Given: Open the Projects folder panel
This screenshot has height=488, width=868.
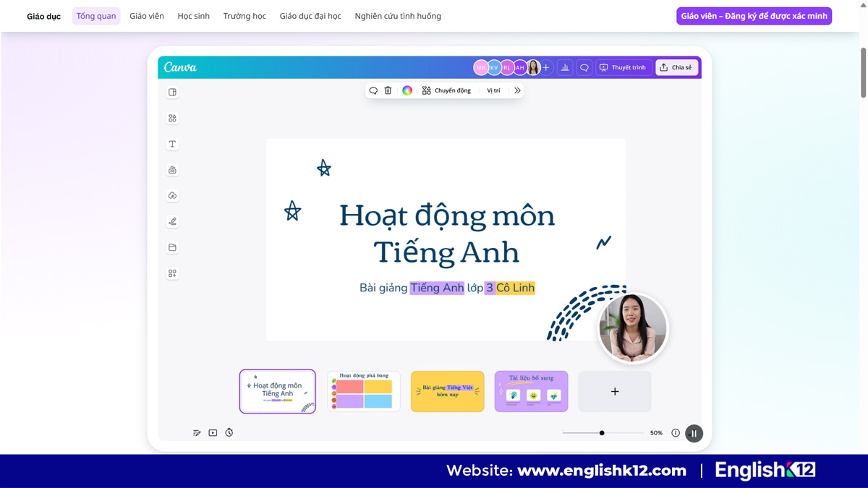Looking at the screenshot, I should pos(172,247).
